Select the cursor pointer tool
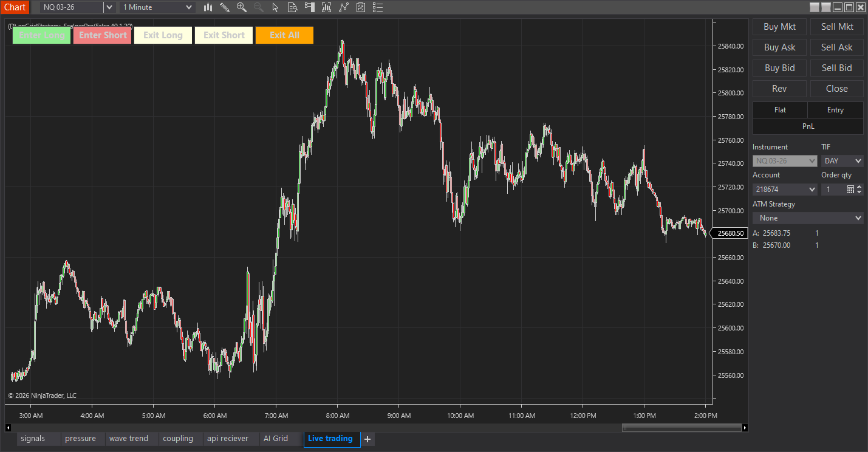Viewport: 868px width, 452px height. 275,7
